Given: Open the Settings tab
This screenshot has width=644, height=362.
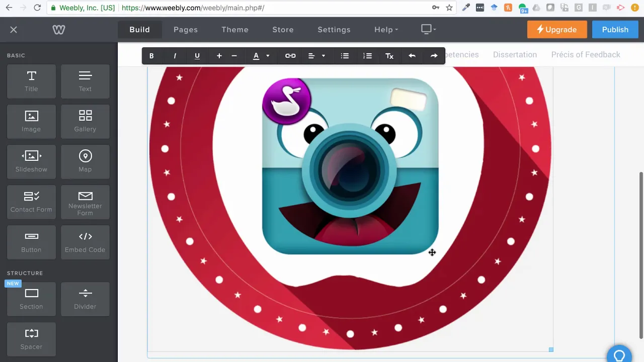Looking at the screenshot, I should point(334,30).
